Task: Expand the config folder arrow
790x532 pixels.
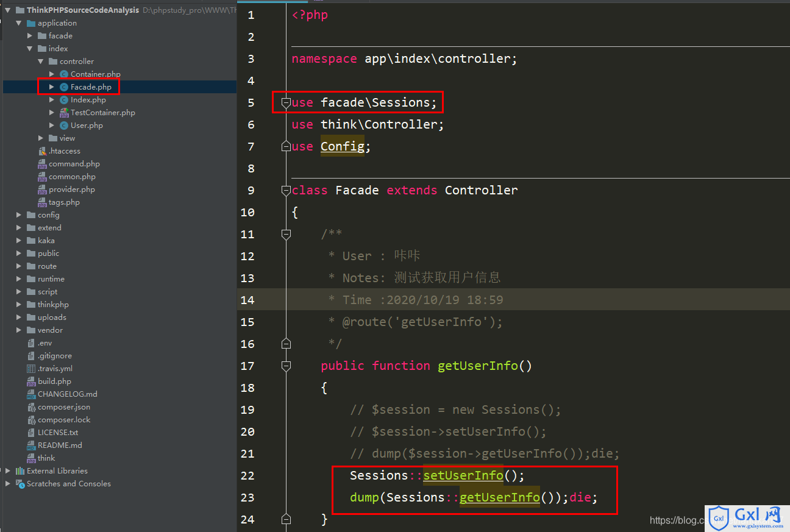Action: point(19,215)
